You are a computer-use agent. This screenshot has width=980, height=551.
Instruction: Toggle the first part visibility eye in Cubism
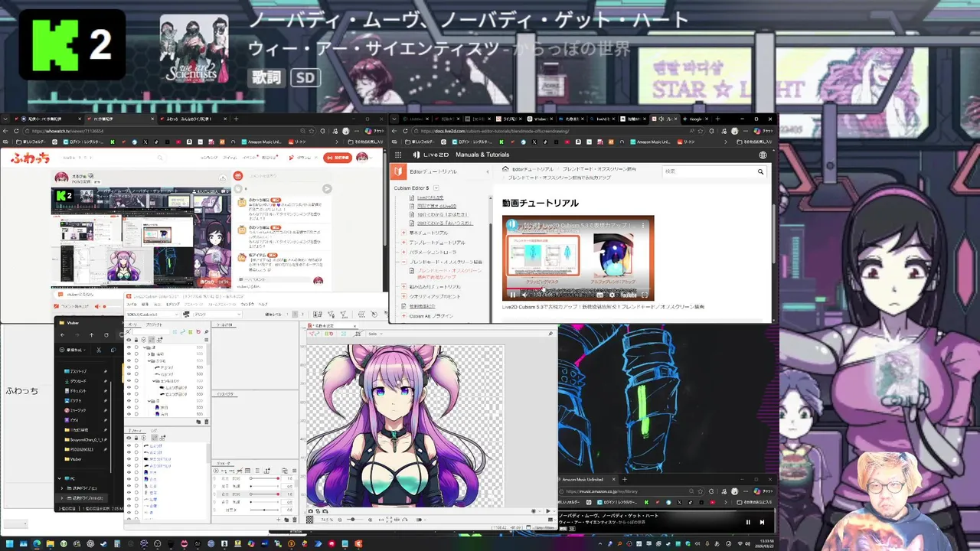pos(129,347)
